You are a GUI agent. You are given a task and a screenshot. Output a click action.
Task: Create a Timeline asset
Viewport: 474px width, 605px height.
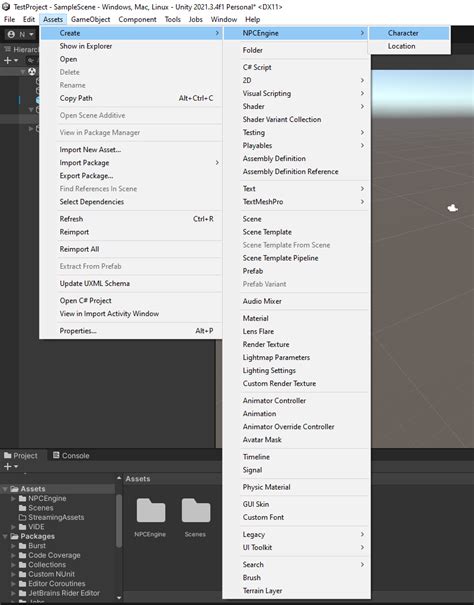tap(296, 457)
